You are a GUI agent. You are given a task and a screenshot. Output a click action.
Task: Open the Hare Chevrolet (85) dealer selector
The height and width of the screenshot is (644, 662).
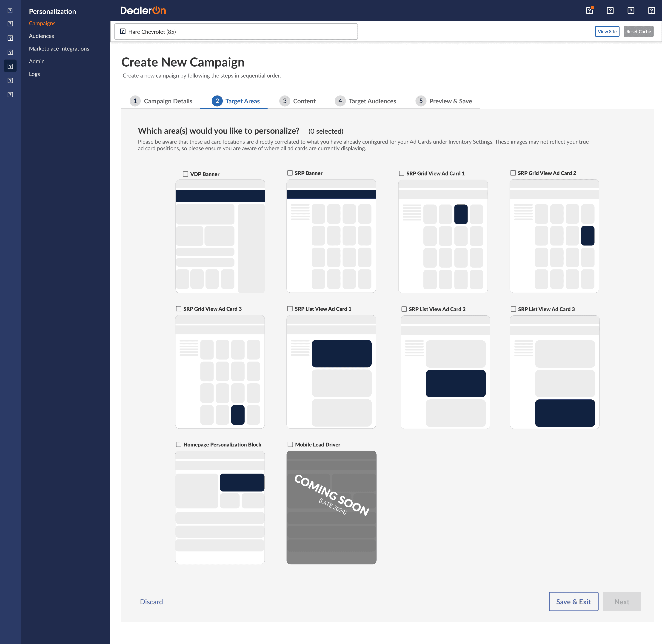[236, 31]
